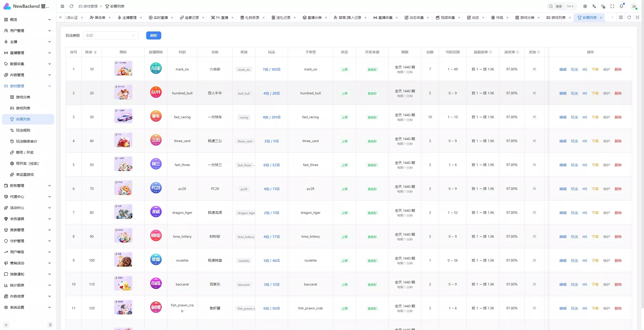Close the 游戏列表 tab
The height and width of the screenshot is (330, 644).
pos(570,18)
